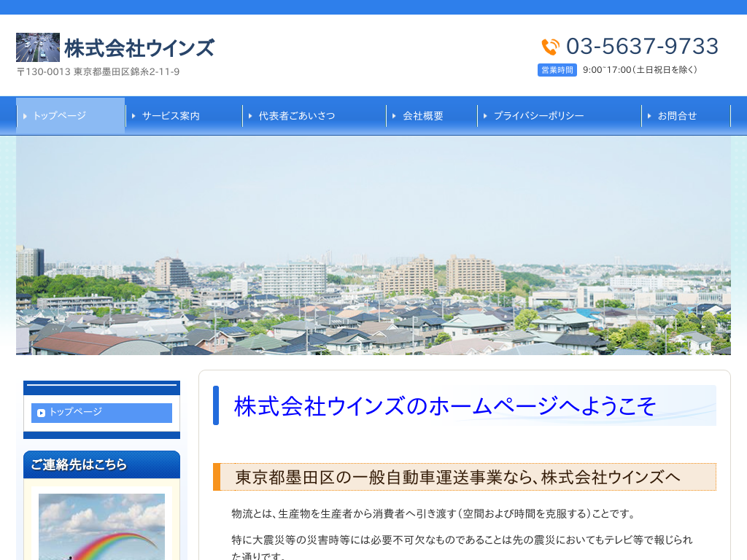The height and width of the screenshot is (560, 747).
Task: Click the highway photo logo thumbnail
Action: click(38, 47)
